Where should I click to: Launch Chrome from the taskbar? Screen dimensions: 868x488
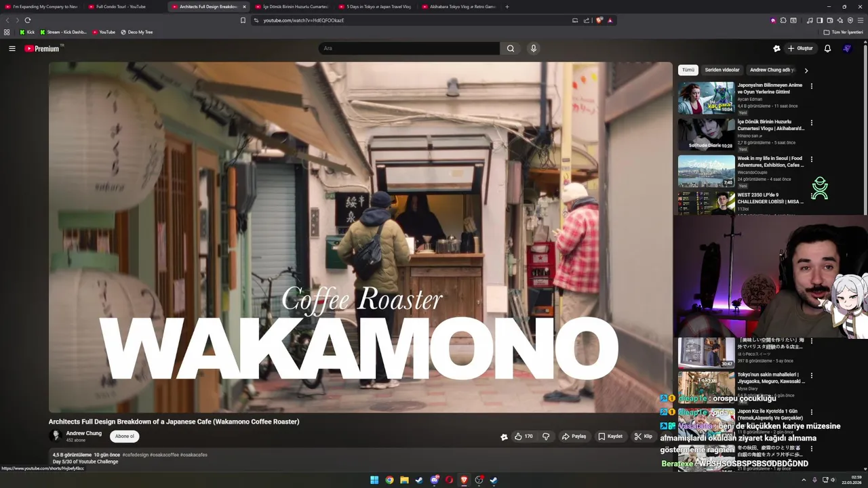389,480
